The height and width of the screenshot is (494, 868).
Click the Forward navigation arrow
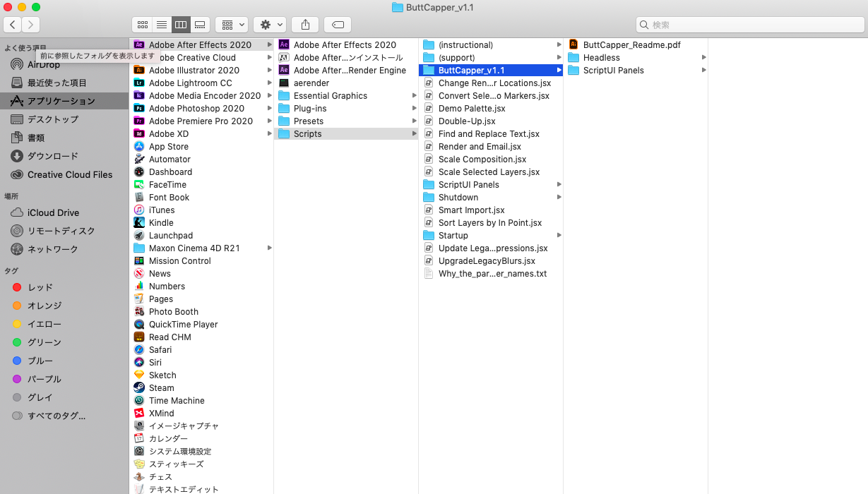coord(31,25)
